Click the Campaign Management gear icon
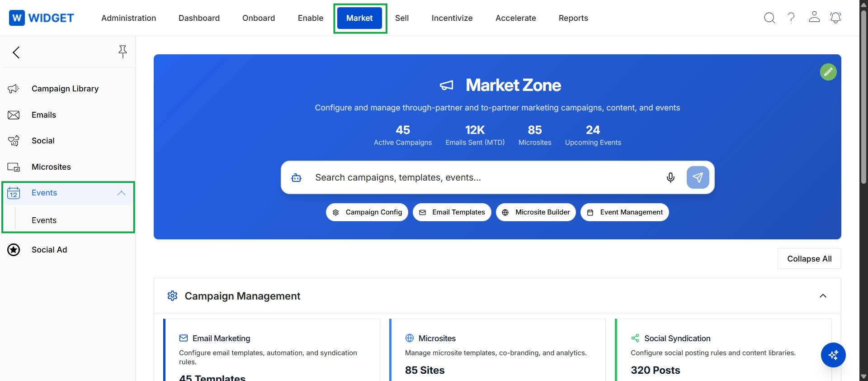 (x=172, y=296)
